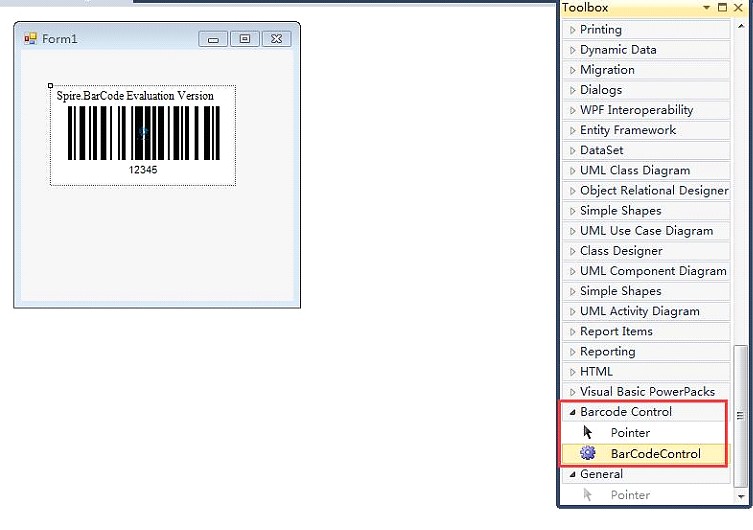Click the Spire.BarCode Evaluation Version text
The image size is (753, 530).
(x=135, y=96)
